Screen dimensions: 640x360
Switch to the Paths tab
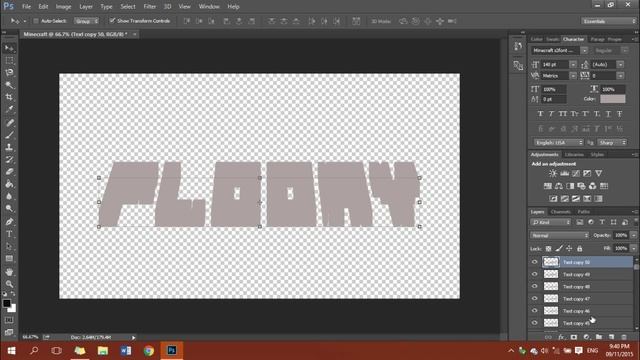tap(584, 211)
